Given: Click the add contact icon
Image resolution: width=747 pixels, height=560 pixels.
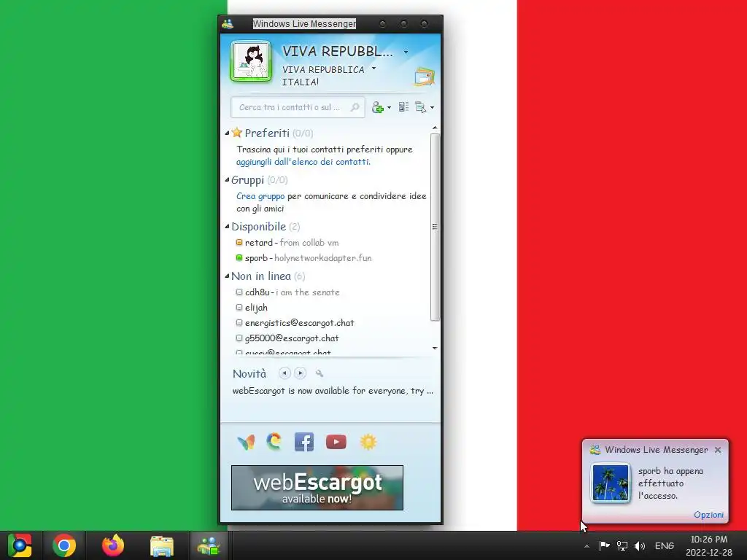Looking at the screenshot, I should [377, 107].
